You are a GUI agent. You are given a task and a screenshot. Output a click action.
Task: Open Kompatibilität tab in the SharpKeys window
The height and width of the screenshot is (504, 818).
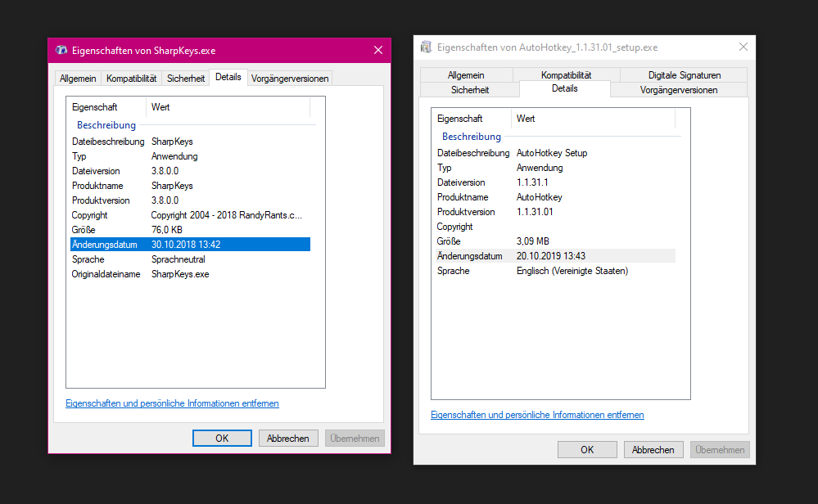coord(132,79)
